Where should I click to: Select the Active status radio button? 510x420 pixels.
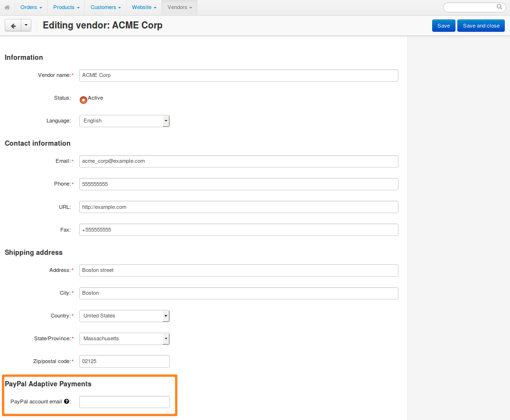(83, 100)
